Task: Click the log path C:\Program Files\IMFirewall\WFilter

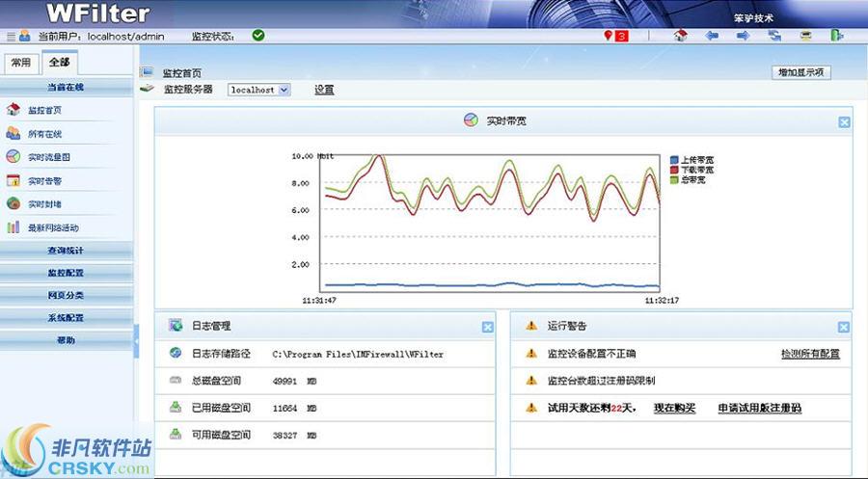Action: pos(358,355)
